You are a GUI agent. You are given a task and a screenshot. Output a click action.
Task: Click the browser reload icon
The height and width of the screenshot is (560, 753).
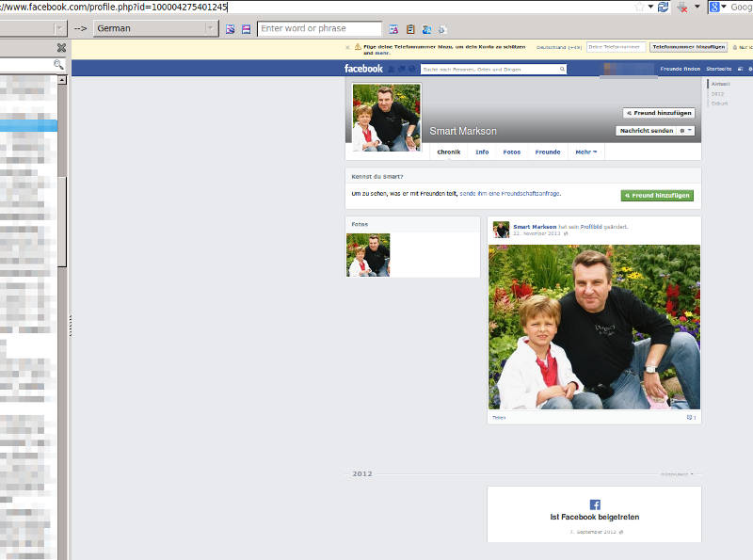[x=664, y=7]
